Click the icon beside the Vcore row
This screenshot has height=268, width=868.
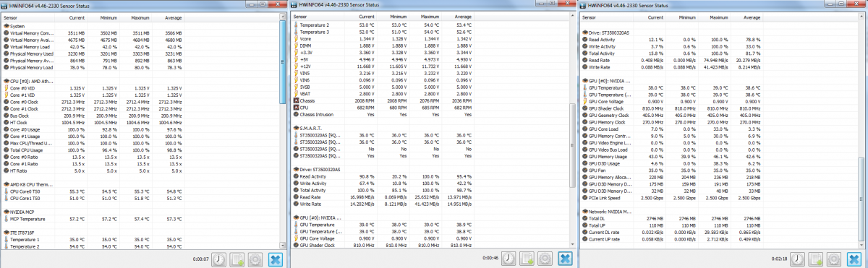coord(296,39)
